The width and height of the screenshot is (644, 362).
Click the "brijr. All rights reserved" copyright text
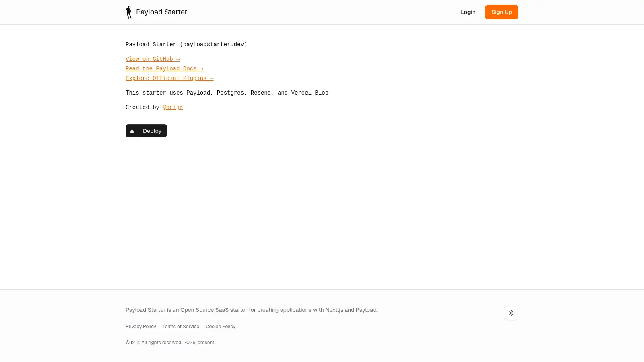point(171,343)
